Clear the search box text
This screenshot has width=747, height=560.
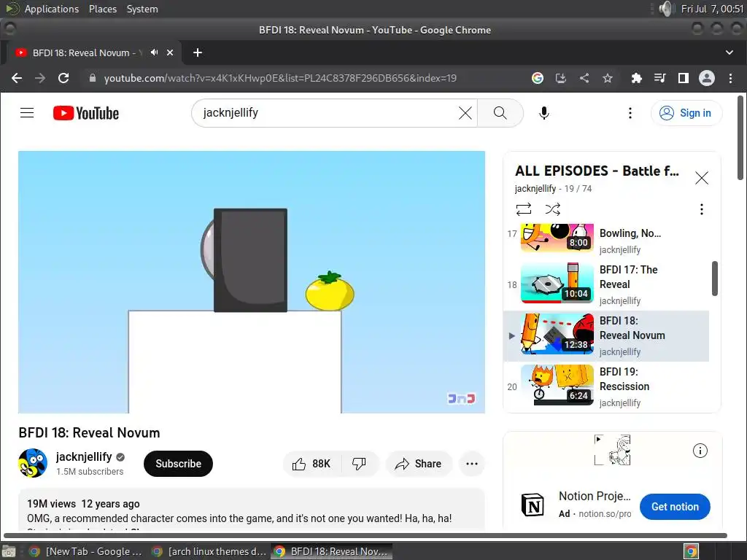tap(465, 113)
